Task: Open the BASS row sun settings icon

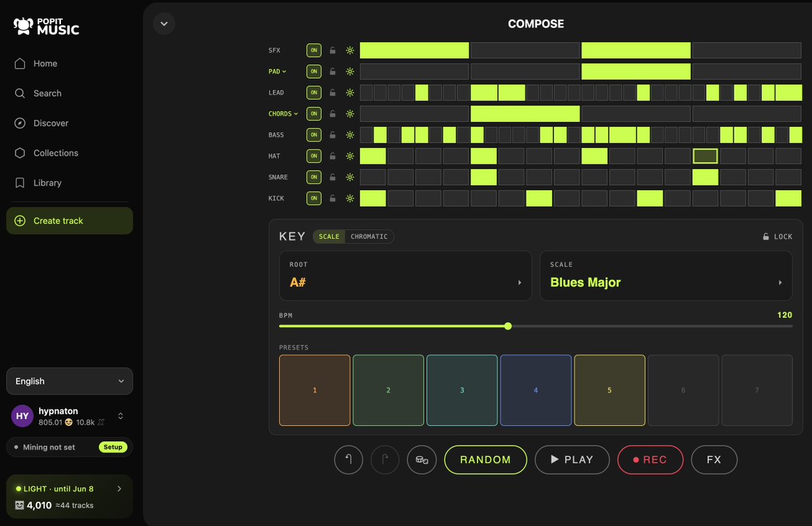Action: 350,135
